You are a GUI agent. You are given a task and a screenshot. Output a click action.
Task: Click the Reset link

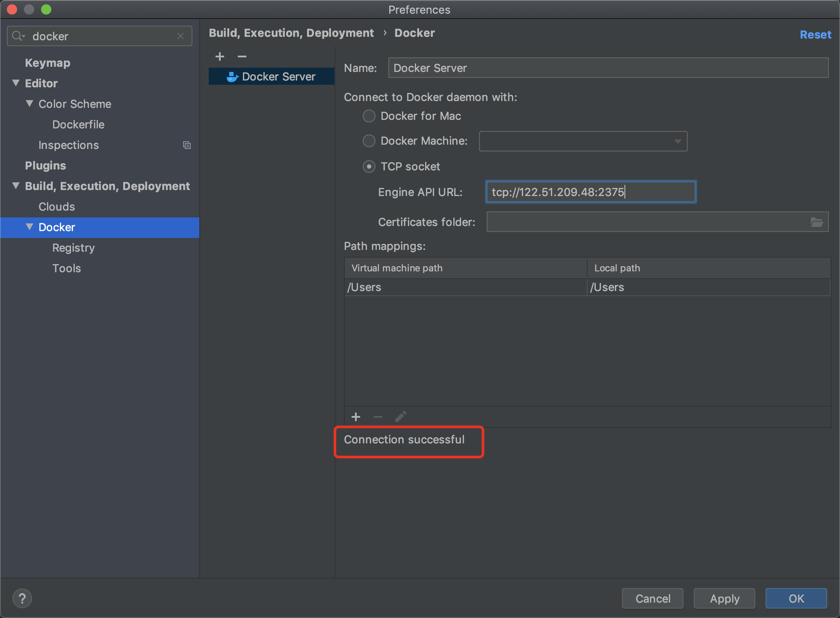click(815, 35)
